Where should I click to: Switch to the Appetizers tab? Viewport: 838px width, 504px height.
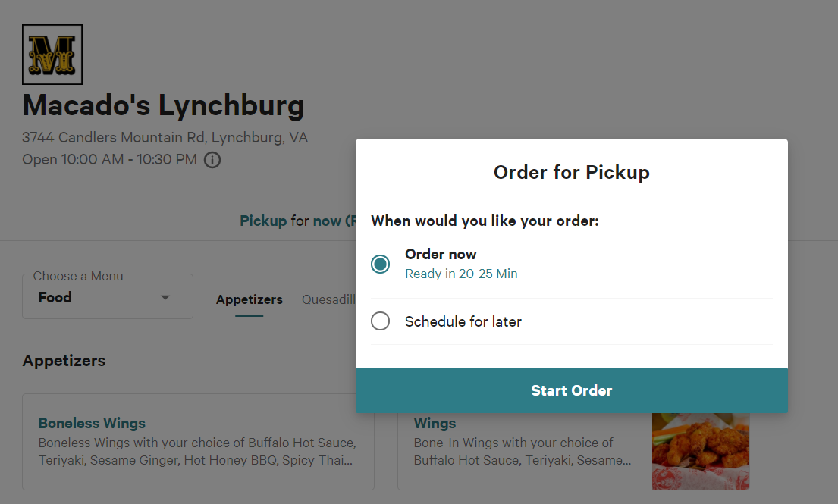click(x=249, y=299)
